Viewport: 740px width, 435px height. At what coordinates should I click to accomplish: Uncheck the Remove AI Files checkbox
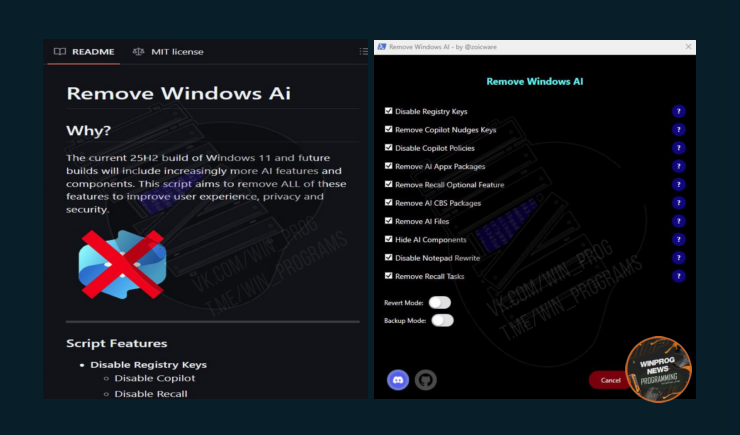click(388, 221)
